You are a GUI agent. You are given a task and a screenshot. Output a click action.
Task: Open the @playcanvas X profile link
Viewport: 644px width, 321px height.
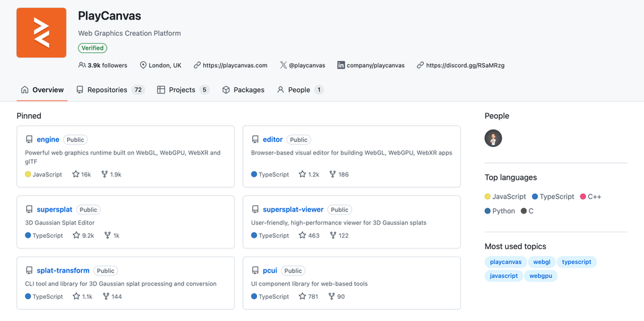click(x=307, y=65)
